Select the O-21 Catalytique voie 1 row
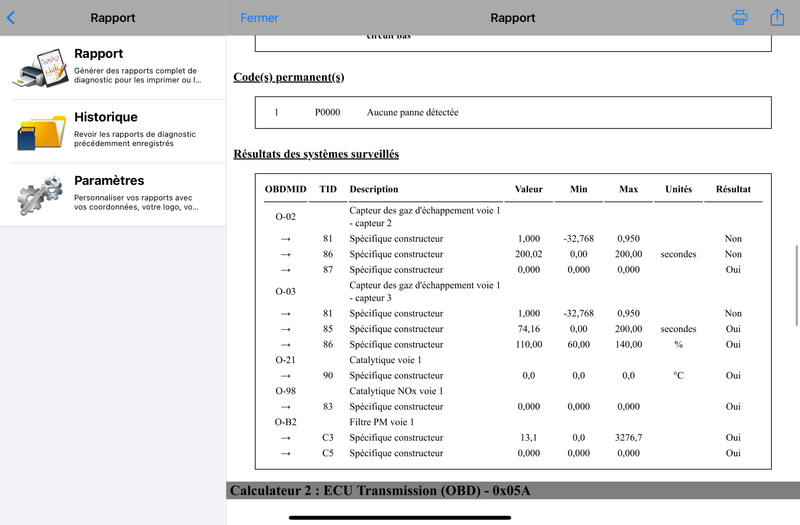 tap(513, 360)
